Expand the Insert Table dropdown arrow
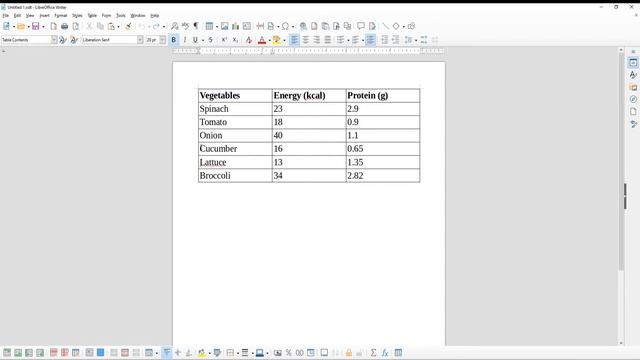 217,27
